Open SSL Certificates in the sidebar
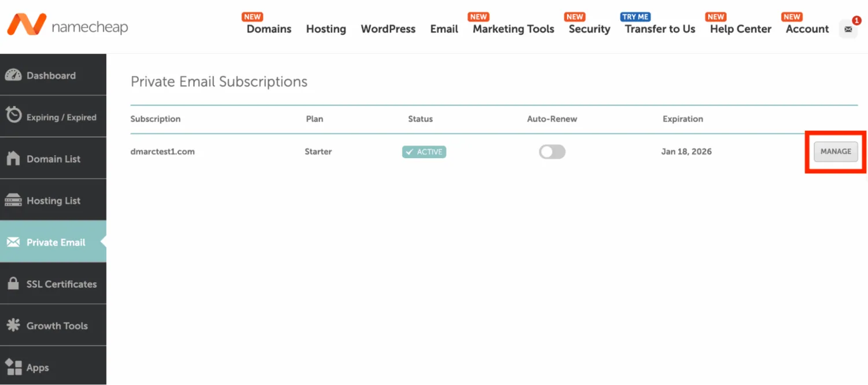Image resolution: width=868 pixels, height=385 pixels. 53,283
